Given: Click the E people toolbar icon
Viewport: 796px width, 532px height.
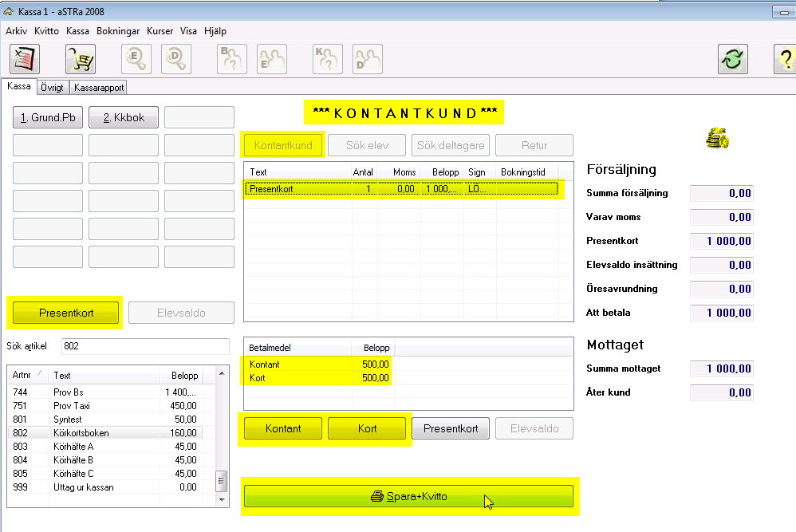Looking at the screenshot, I should [x=272, y=59].
